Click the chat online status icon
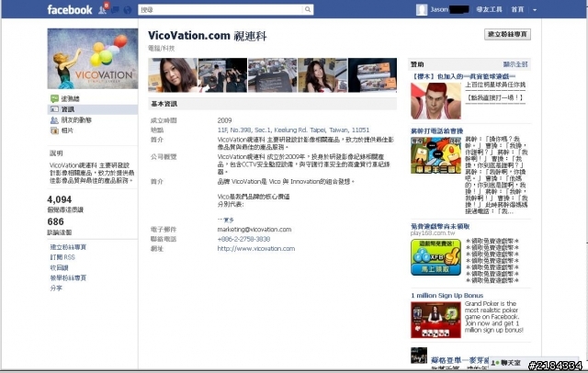The height and width of the screenshot is (373, 588). tap(495, 363)
